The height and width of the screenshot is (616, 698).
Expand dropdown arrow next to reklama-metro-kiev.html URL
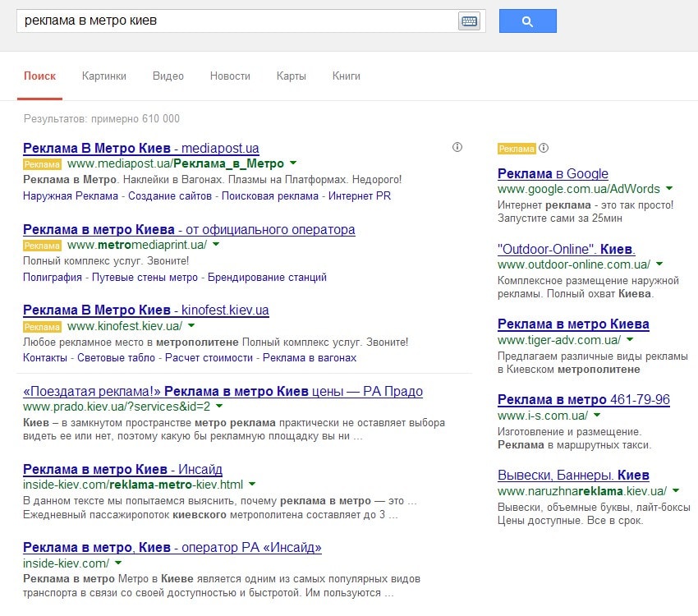click(252, 484)
